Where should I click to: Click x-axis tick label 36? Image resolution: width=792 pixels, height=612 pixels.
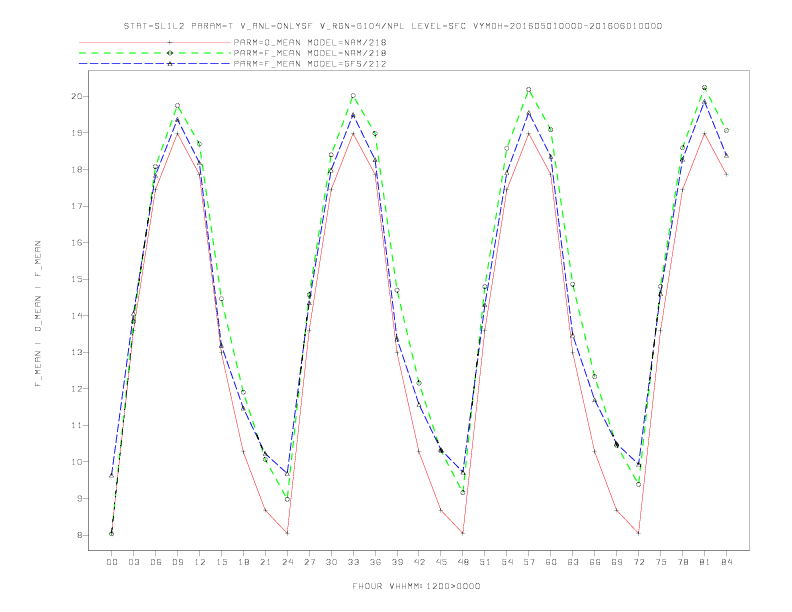(x=375, y=562)
